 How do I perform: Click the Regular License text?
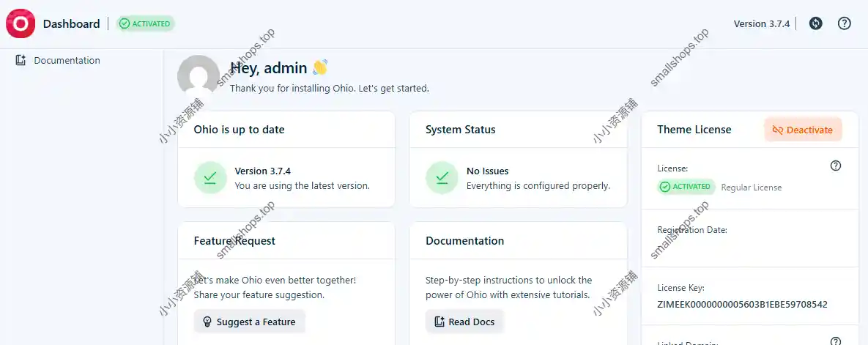(x=752, y=188)
